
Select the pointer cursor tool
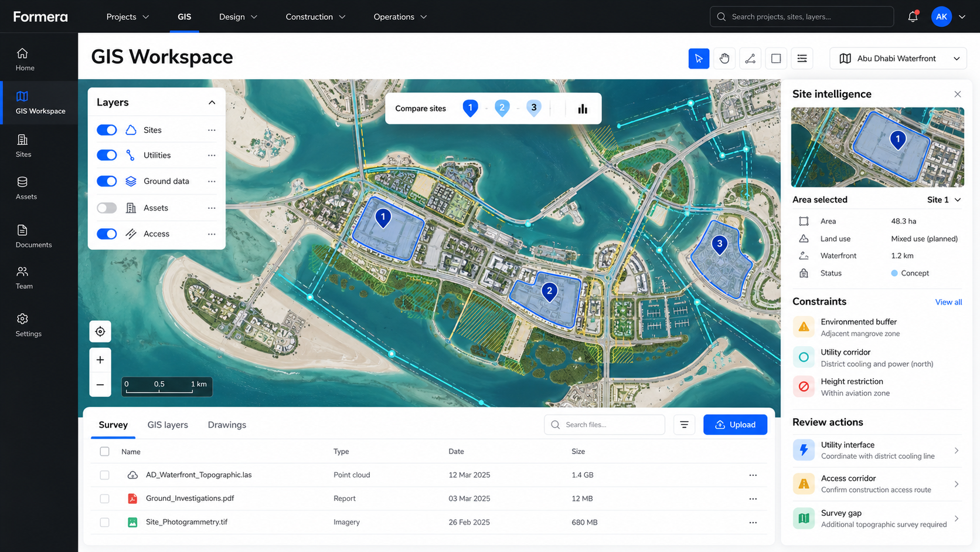pyautogui.click(x=699, y=59)
